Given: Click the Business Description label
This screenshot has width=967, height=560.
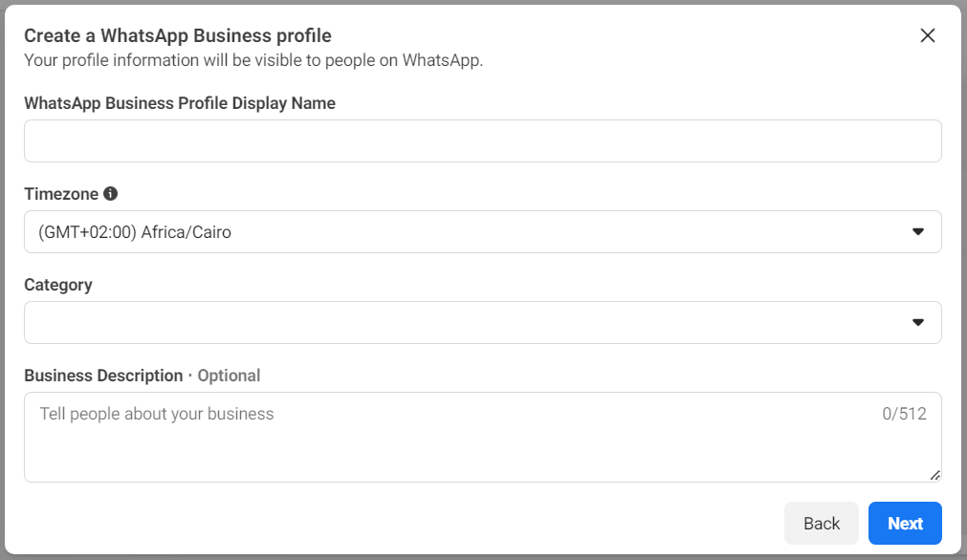Looking at the screenshot, I should (103, 376).
